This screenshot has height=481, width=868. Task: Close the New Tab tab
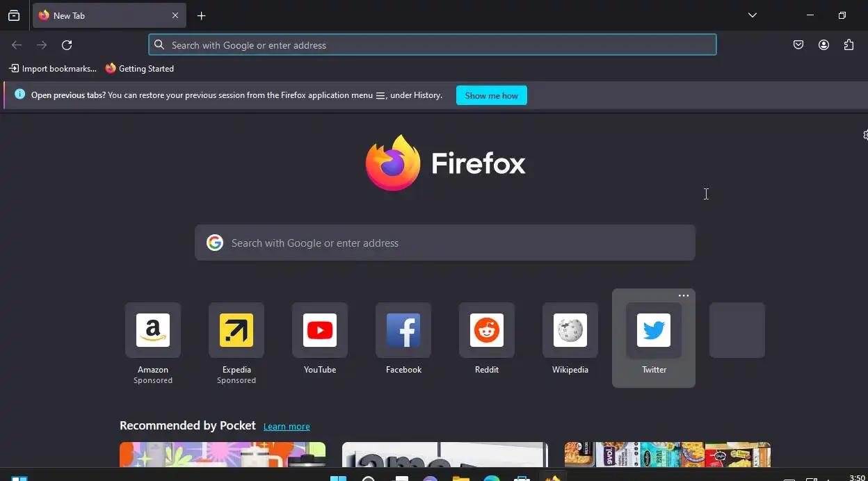[175, 15]
